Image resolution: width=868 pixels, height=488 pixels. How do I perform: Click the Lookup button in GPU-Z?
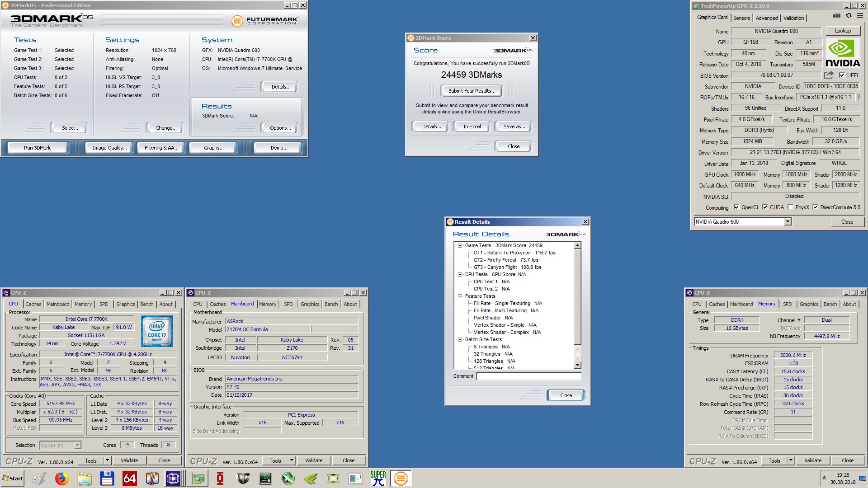tap(843, 31)
